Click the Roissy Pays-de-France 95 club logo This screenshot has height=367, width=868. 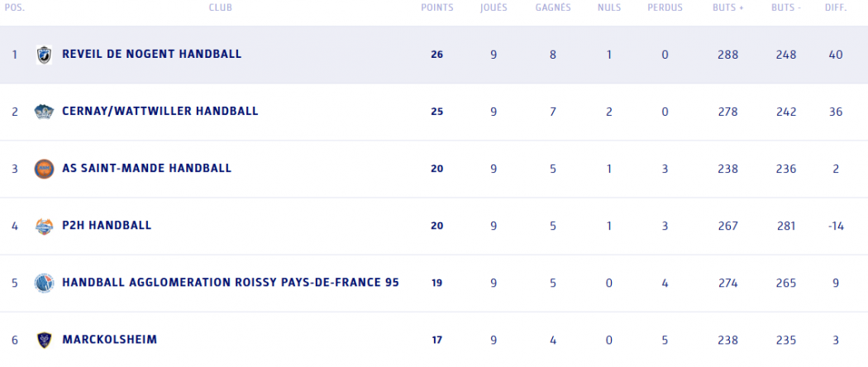coord(43,283)
